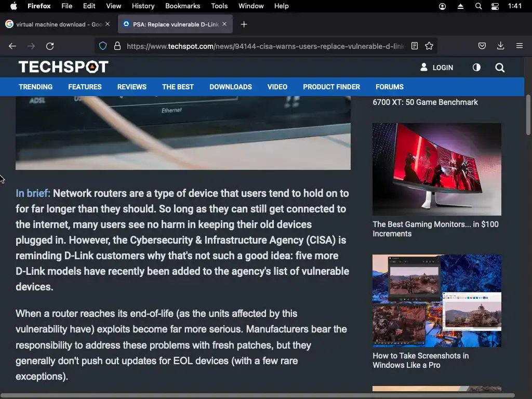Screen dimensions: 532x399
Task: Open a new tab with plus button
Action: (x=244, y=24)
